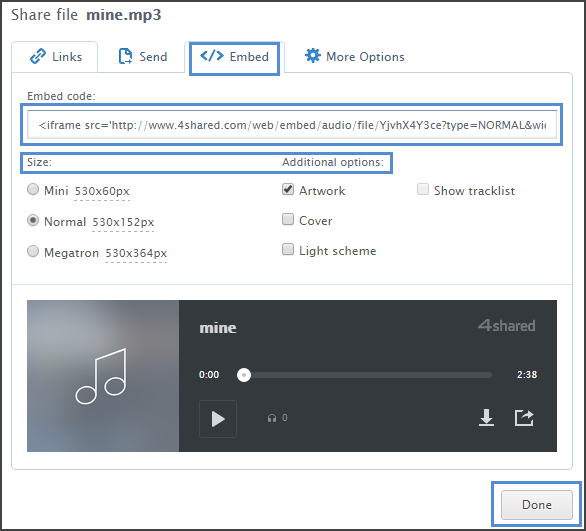The width and height of the screenshot is (586, 531).
Task: Click the document icon on Send tab
Action: [x=125, y=56]
